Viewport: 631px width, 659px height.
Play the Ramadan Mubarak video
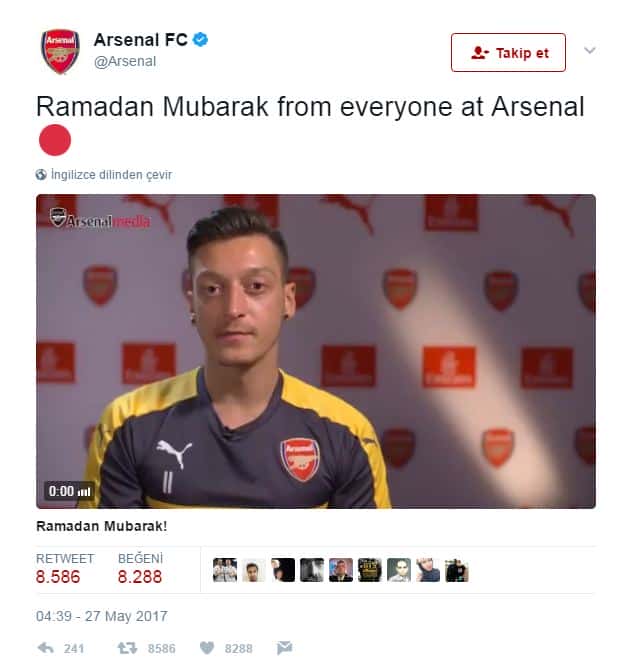pyautogui.click(x=316, y=351)
